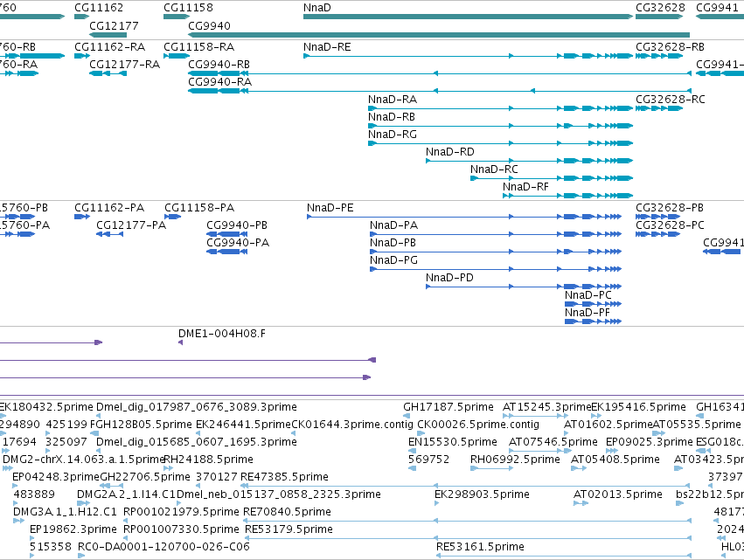Click protein CG12177-PA

coord(131,225)
